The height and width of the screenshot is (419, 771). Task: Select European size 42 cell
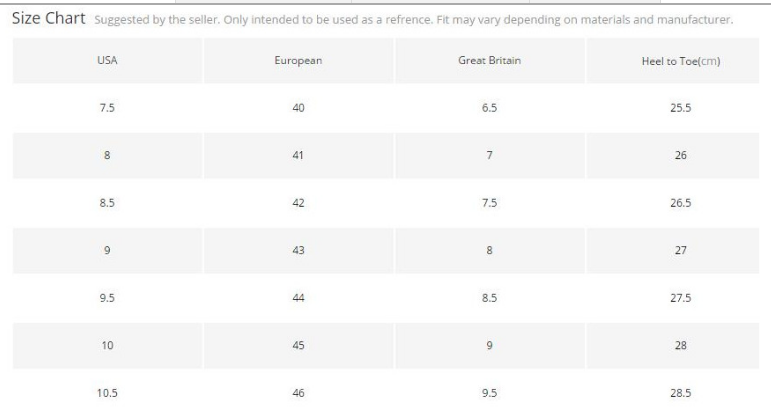(x=298, y=202)
